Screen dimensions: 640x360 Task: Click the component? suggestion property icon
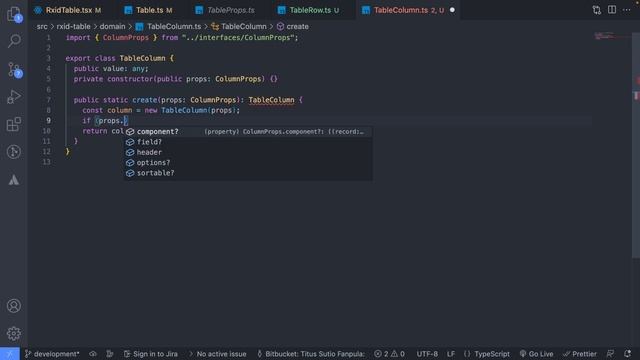point(130,132)
